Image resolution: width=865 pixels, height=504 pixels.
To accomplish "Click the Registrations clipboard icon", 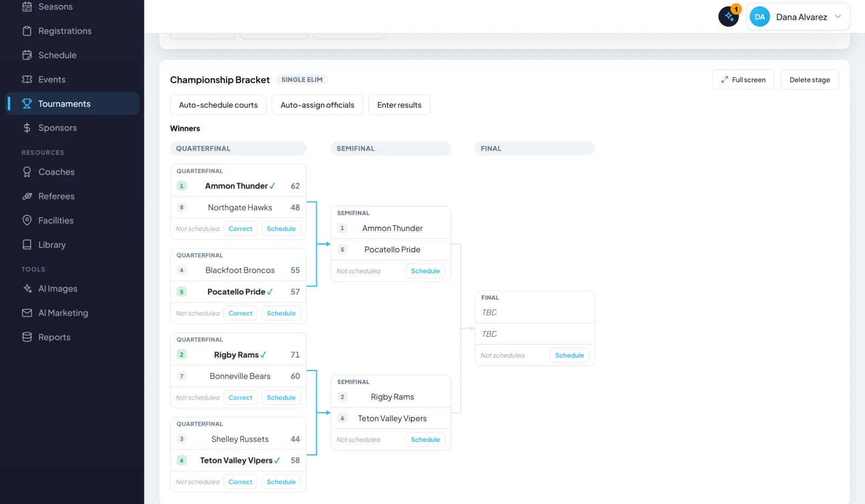I will pos(27,31).
